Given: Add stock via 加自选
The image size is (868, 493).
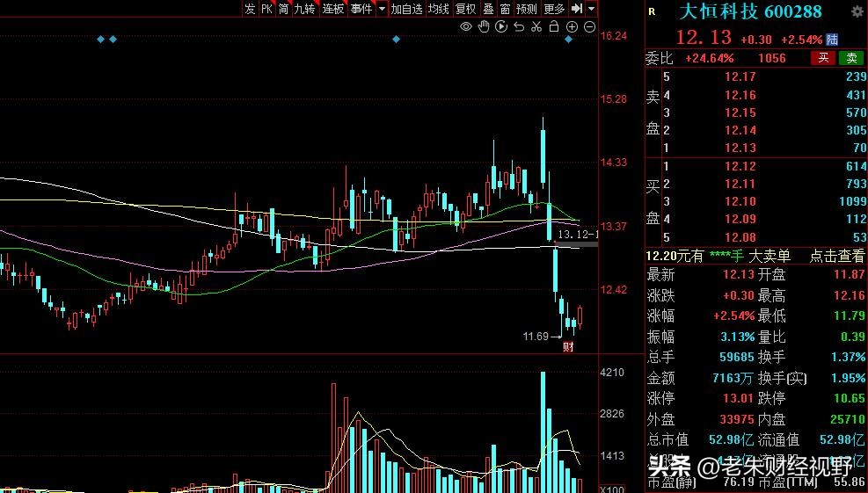Looking at the screenshot, I should pos(406,8).
